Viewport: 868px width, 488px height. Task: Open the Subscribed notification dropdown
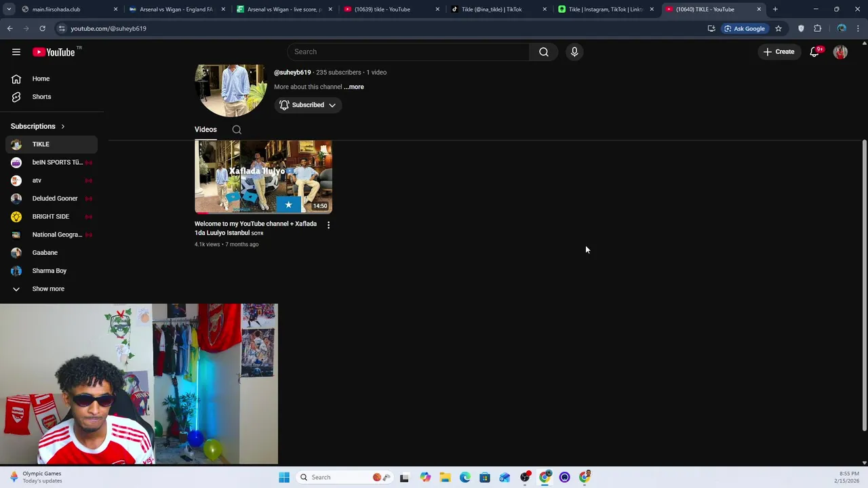point(308,105)
